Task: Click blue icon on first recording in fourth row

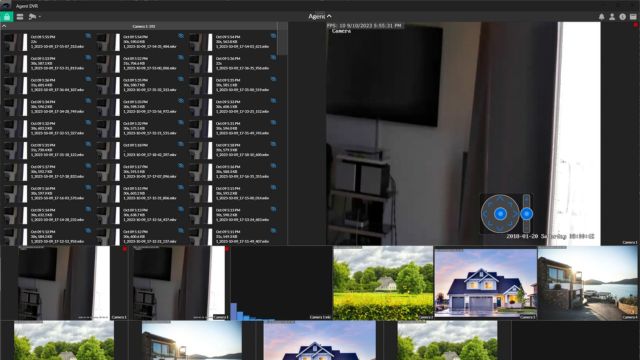Action: pyautogui.click(x=88, y=101)
